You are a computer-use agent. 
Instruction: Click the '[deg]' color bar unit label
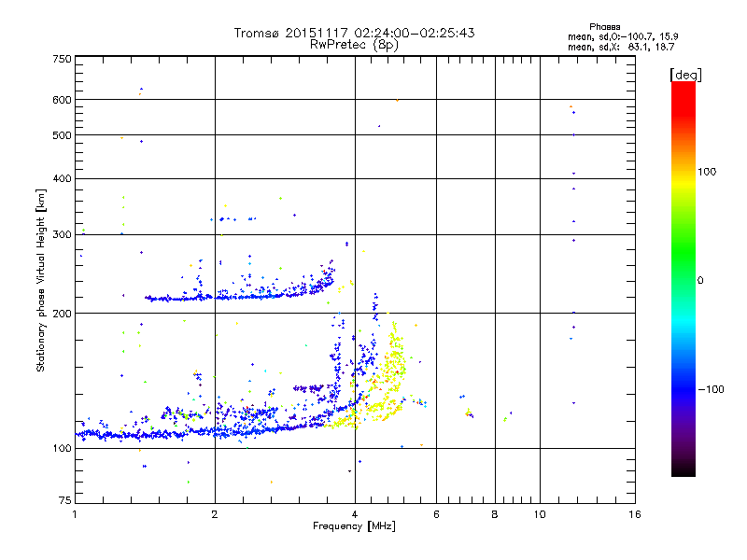tap(685, 75)
